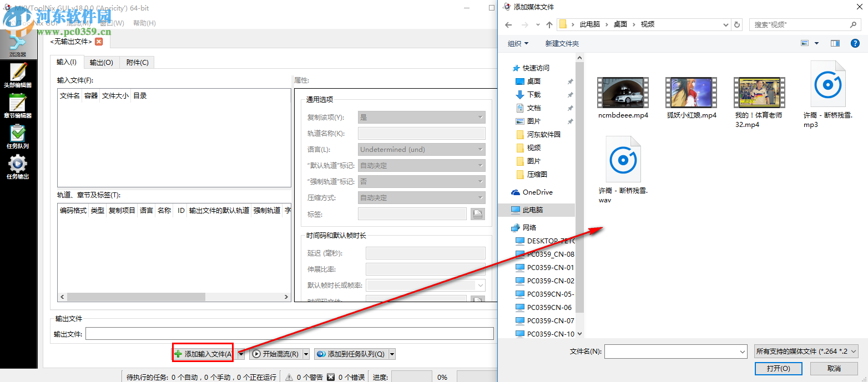Click the up-one-level arrow in the file dialog

point(549,24)
